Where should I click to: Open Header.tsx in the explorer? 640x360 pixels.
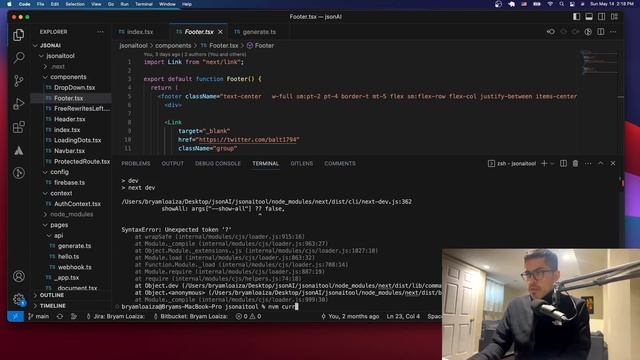click(69, 119)
